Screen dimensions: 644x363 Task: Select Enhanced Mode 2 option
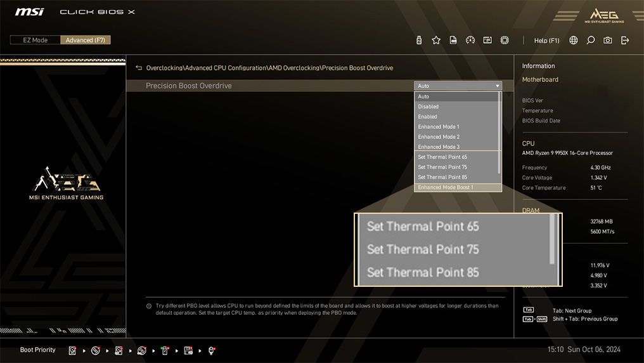pos(439,137)
